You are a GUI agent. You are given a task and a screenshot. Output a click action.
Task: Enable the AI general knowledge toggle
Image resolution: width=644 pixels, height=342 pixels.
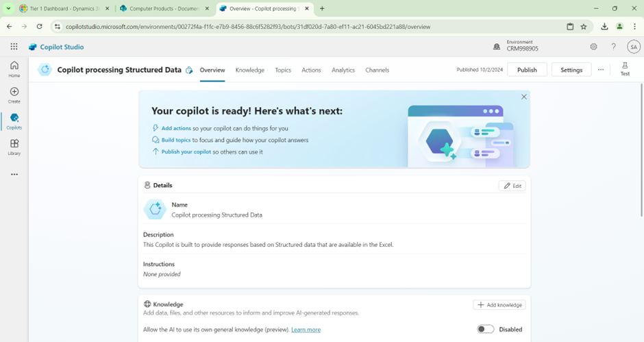pos(485,329)
